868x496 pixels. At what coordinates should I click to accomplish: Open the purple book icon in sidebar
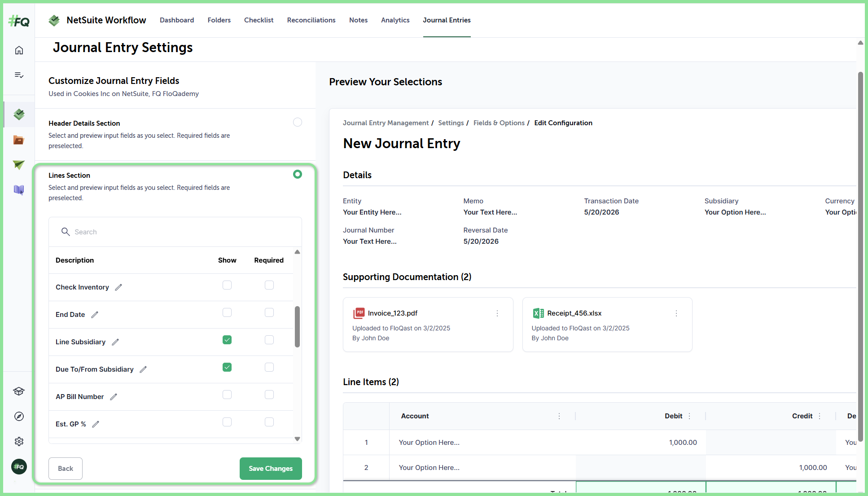coord(19,190)
